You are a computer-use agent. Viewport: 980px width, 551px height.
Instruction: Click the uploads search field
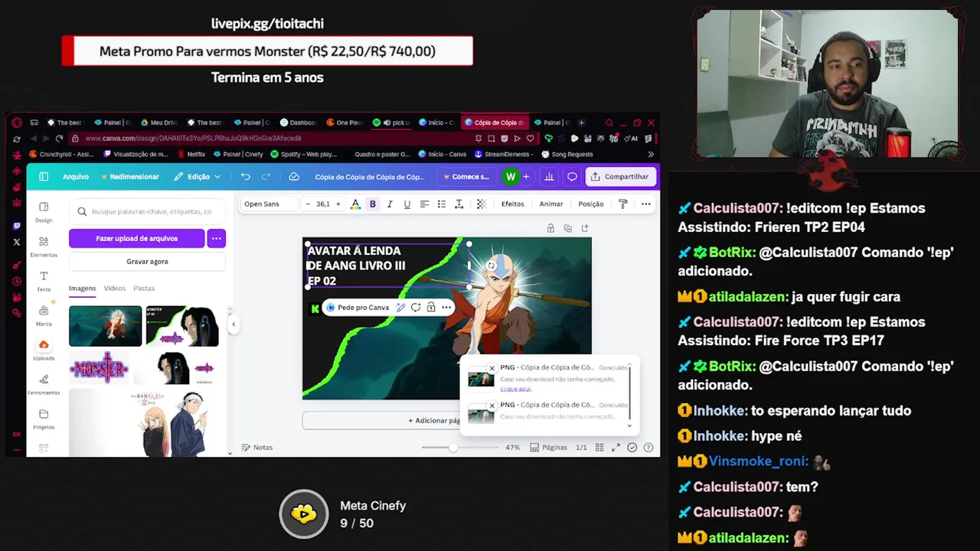(x=147, y=212)
